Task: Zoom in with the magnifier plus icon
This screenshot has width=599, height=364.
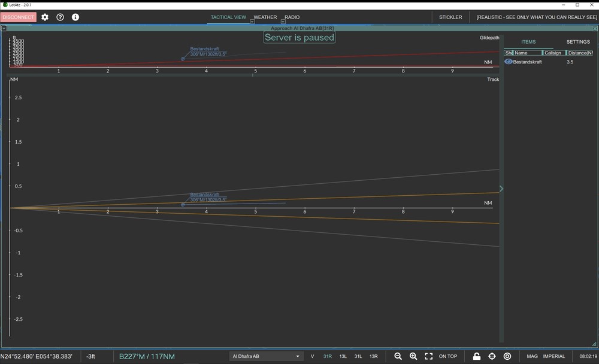Action: (x=413, y=356)
